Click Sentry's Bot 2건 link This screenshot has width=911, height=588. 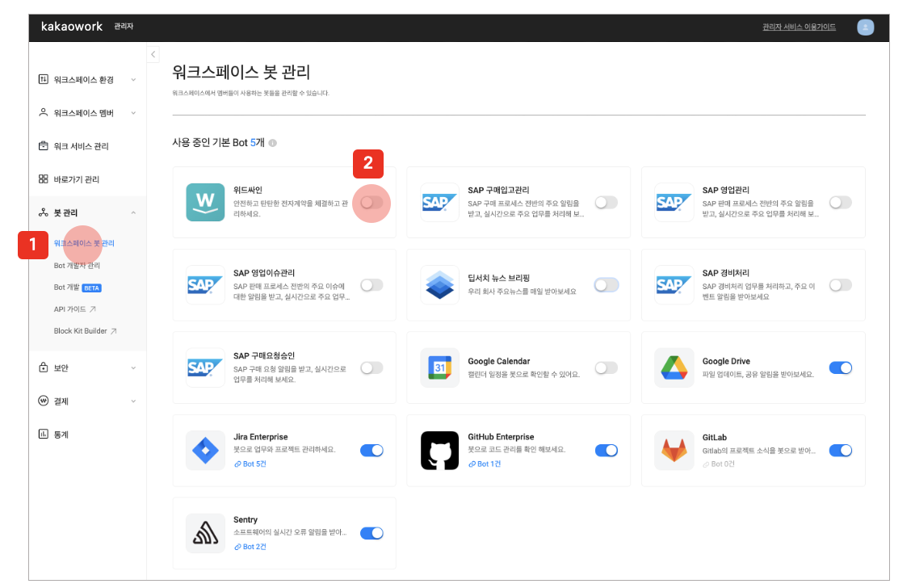[x=250, y=547]
